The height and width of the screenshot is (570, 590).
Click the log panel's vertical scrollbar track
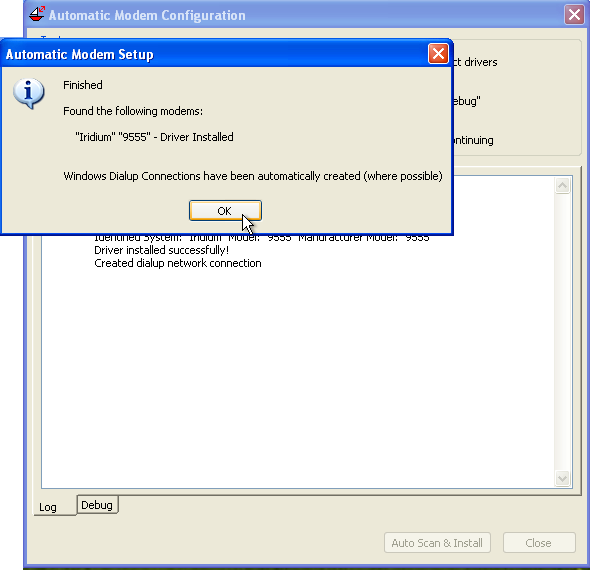coord(563,332)
